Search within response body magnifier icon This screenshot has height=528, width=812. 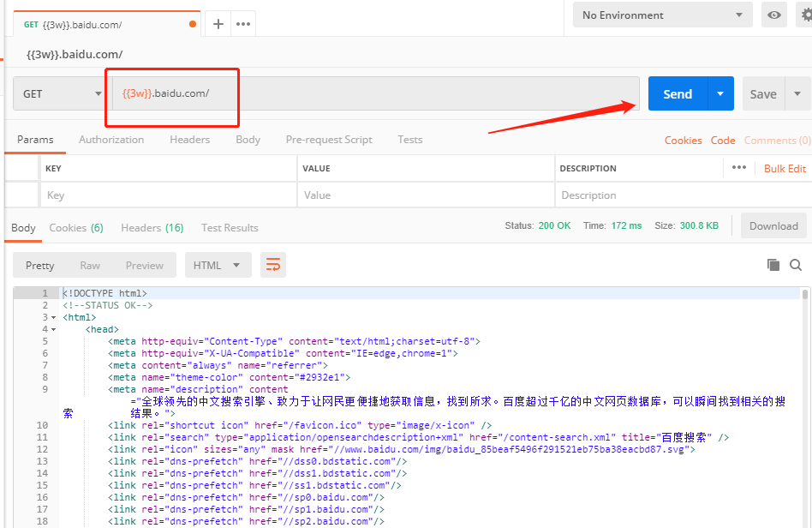(x=796, y=266)
